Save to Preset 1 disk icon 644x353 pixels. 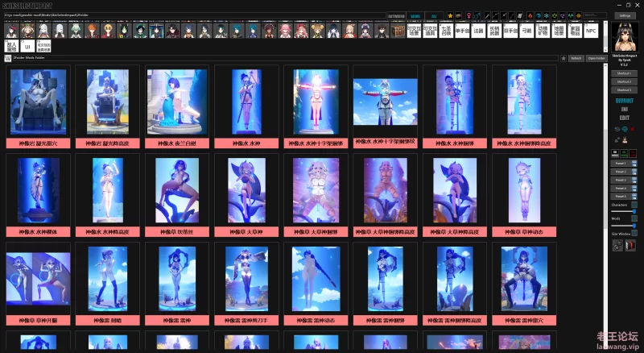pos(634,164)
